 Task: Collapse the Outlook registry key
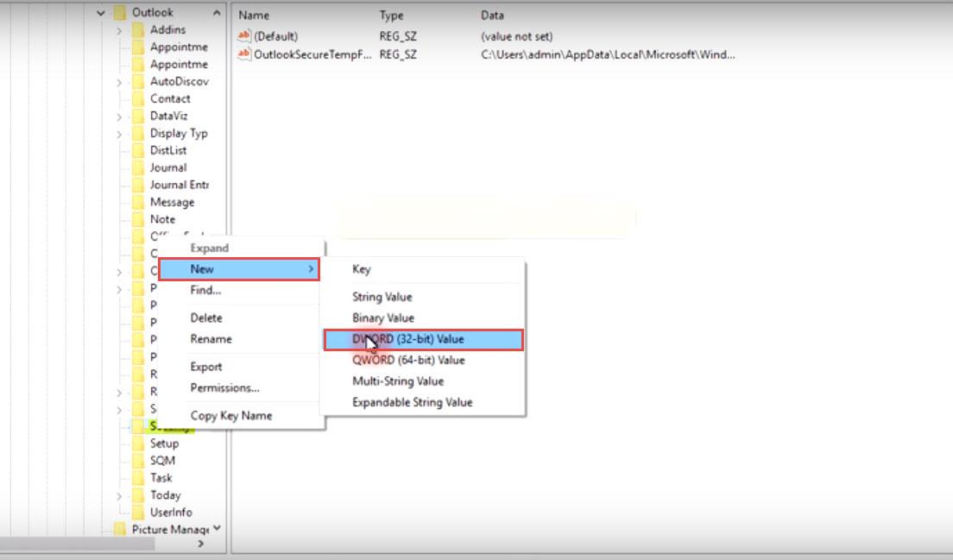tap(101, 13)
